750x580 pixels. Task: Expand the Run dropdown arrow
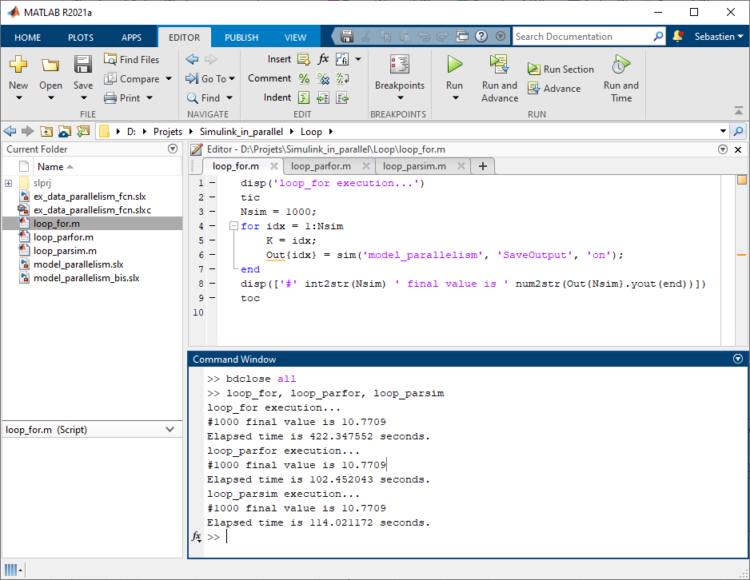(x=455, y=98)
